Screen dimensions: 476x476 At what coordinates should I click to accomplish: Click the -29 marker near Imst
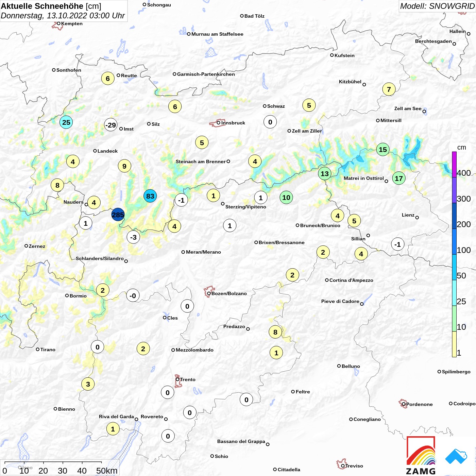pos(111,125)
